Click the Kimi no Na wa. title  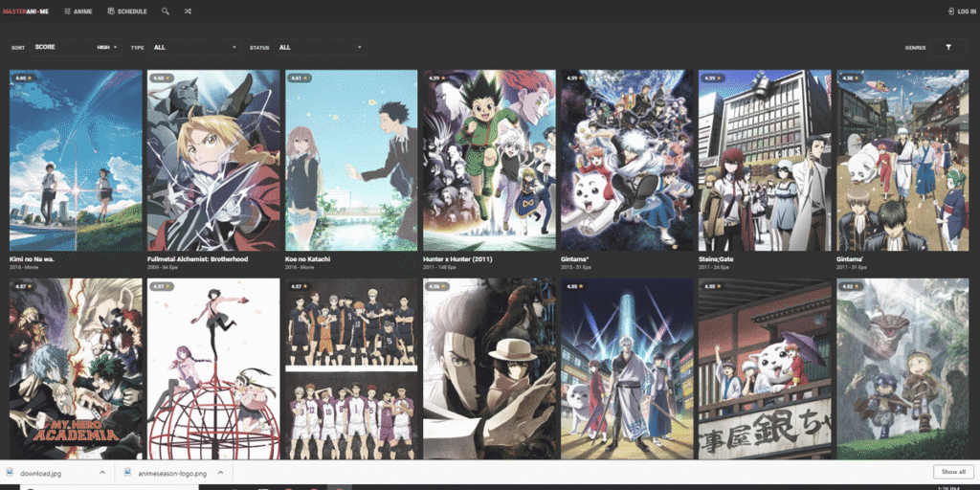coord(31,258)
